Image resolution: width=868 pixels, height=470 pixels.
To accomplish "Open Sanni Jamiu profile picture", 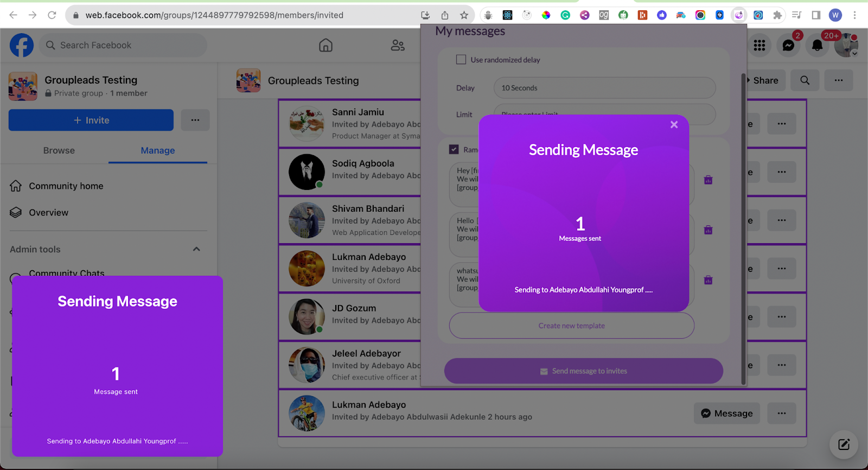I will pos(307,124).
